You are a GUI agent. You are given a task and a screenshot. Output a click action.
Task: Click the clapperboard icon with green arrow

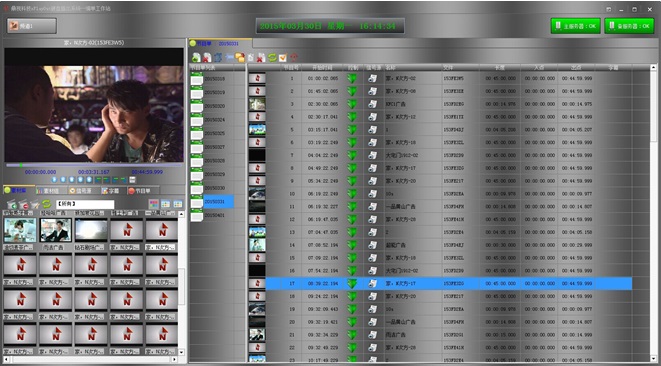tap(13, 205)
